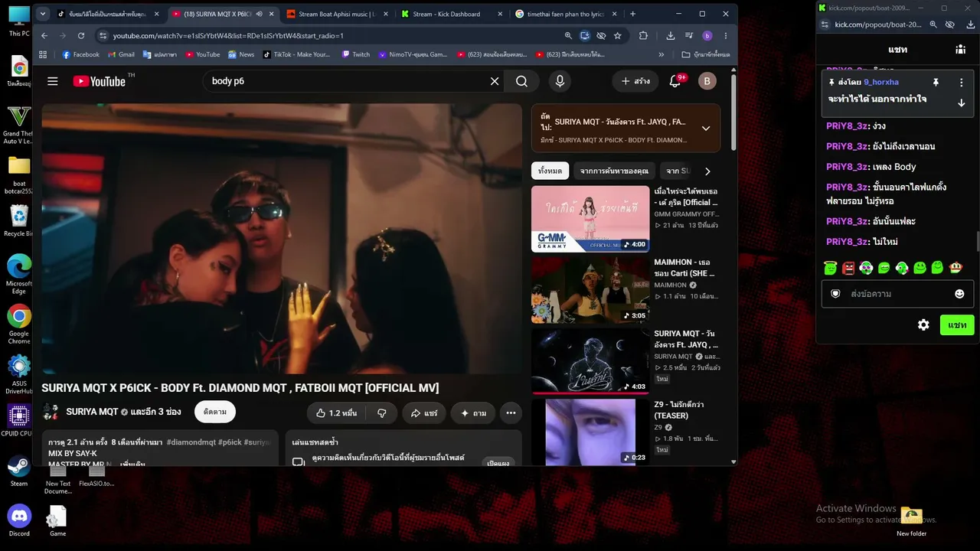This screenshot has width=980, height=551.
Task: Insert the red angry Kick emote
Action: [x=848, y=268]
